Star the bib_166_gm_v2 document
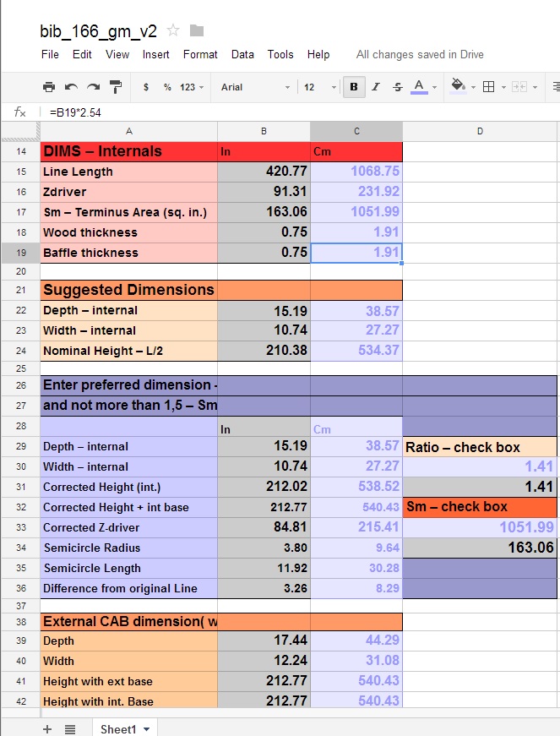Viewport: 560px width, 736px height. (173, 30)
